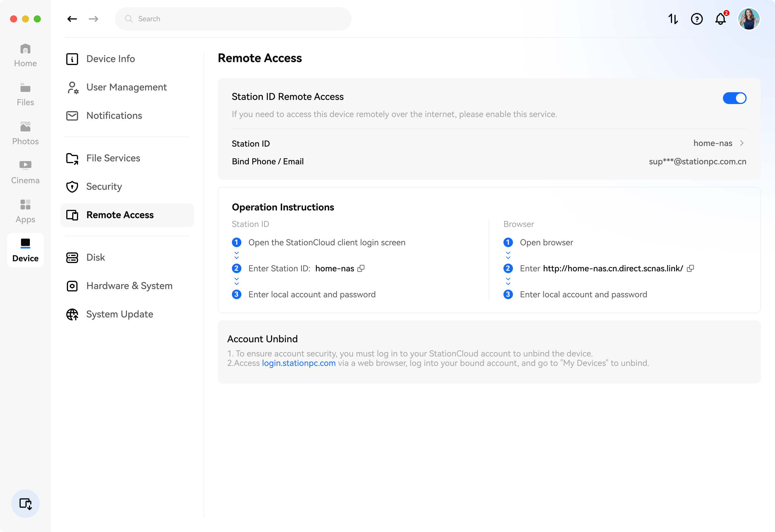Click 'Open the StationCloud client login screen'
This screenshot has height=532, width=775.
(x=327, y=243)
